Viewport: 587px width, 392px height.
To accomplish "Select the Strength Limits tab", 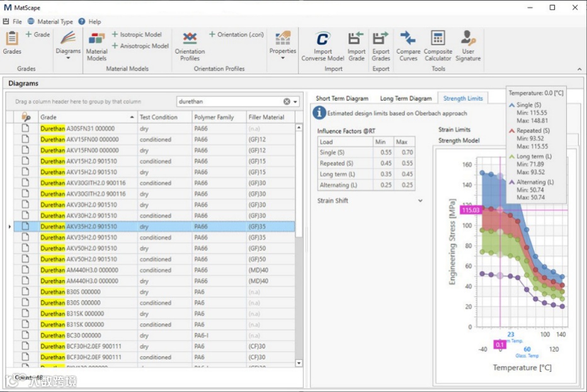I will 463,98.
